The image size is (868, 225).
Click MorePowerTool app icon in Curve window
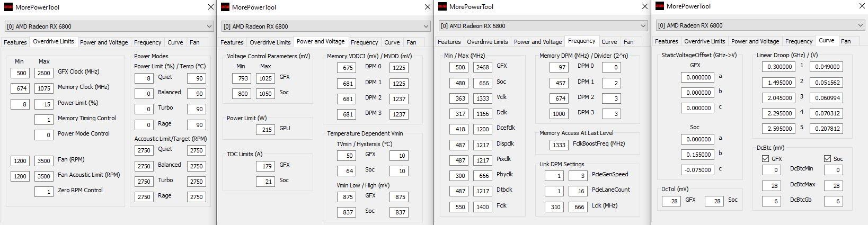pyautogui.click(x=660, y=6)
